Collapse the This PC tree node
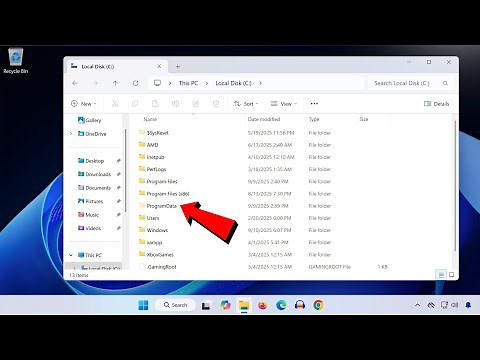Image resolution: width=480 pixels, height=360 pixels. click(x=71, y=255)
